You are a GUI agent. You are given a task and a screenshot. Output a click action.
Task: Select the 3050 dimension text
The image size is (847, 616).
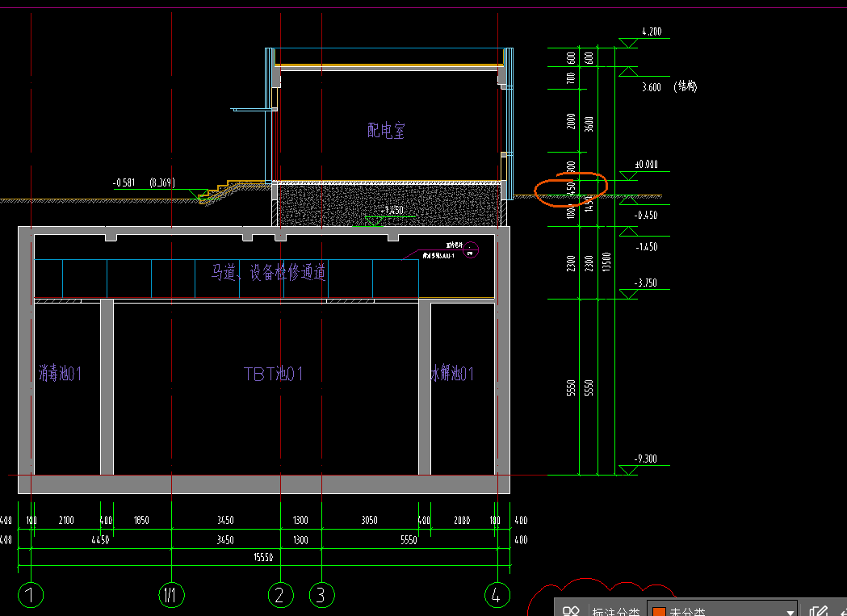(370, 520)
